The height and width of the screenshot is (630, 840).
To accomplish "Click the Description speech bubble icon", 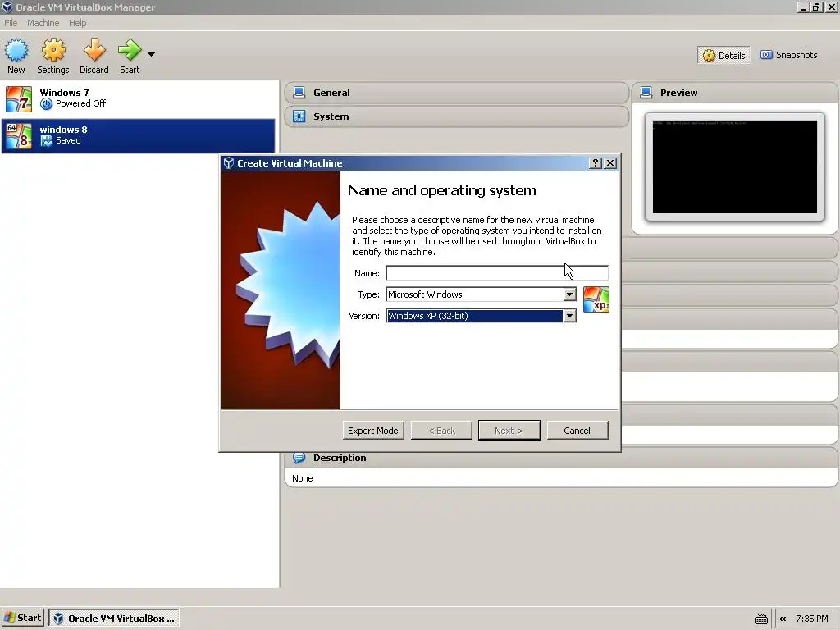I will tap(299, 458).
